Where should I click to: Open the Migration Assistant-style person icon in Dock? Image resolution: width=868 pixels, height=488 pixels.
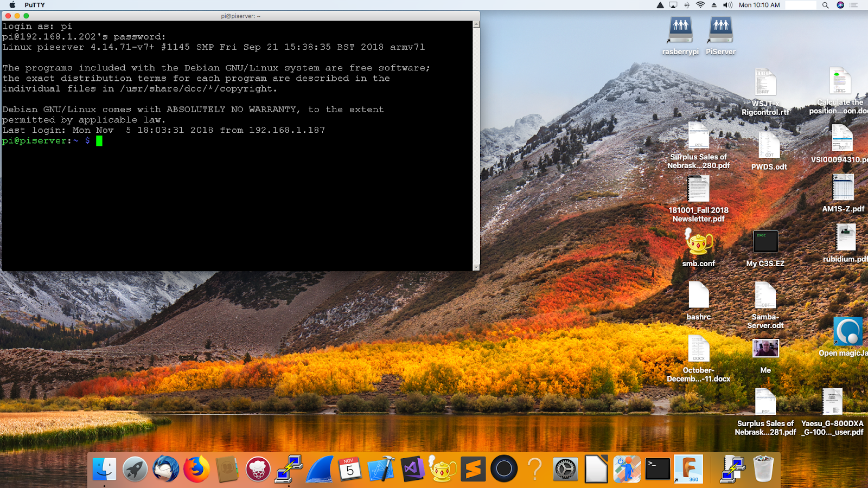pyautogui.click(x=627, y=469)
